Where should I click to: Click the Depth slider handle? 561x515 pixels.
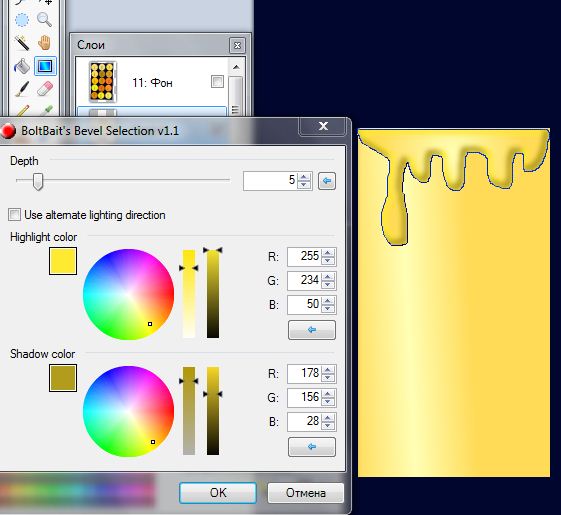coord(38,181)
